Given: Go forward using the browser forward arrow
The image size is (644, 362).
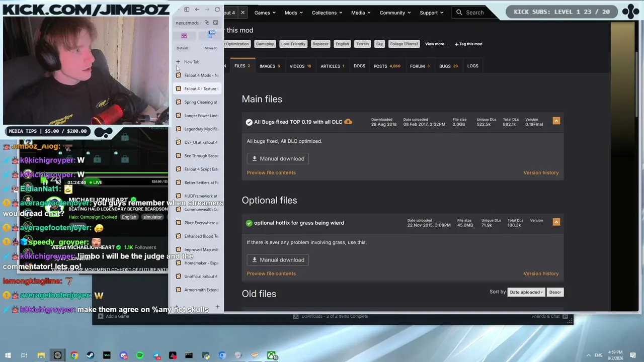Looking at the screenshot, I should [x=207, y=10].
